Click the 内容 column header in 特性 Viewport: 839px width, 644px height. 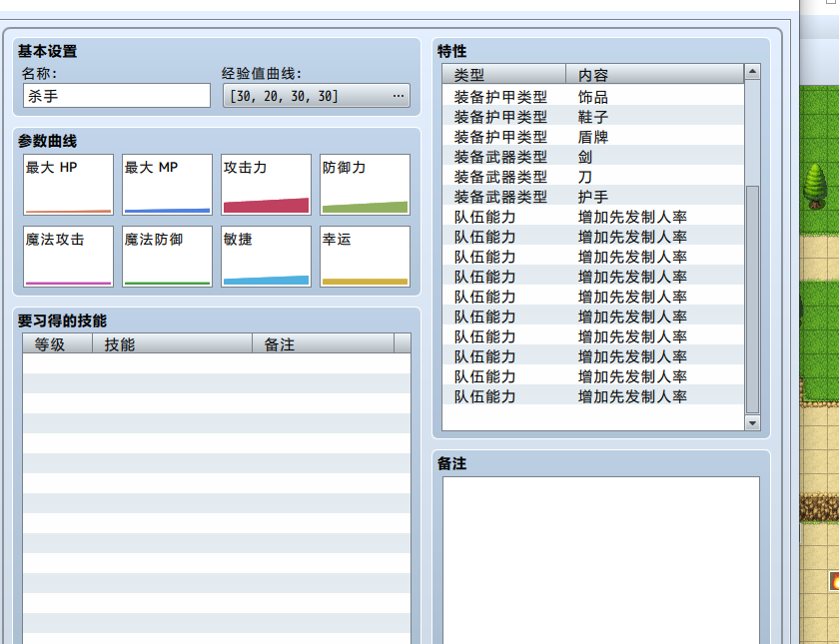[655, 74]
